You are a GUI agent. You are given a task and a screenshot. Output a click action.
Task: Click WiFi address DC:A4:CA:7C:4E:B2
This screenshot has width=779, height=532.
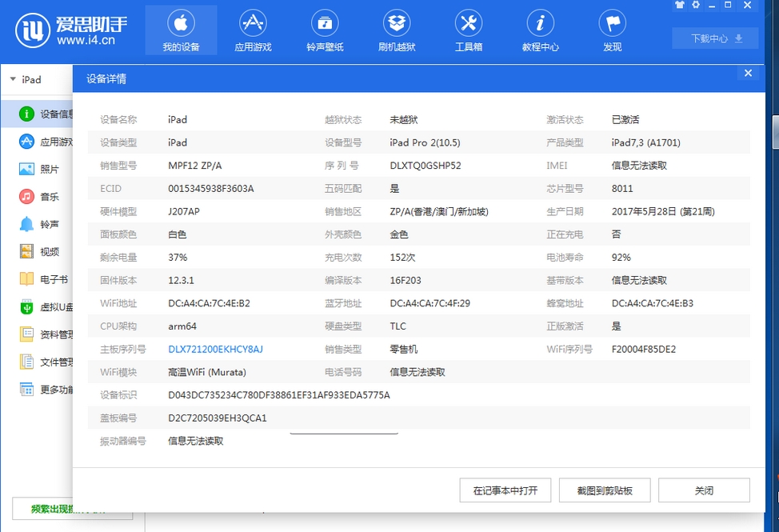click(210, 303)
